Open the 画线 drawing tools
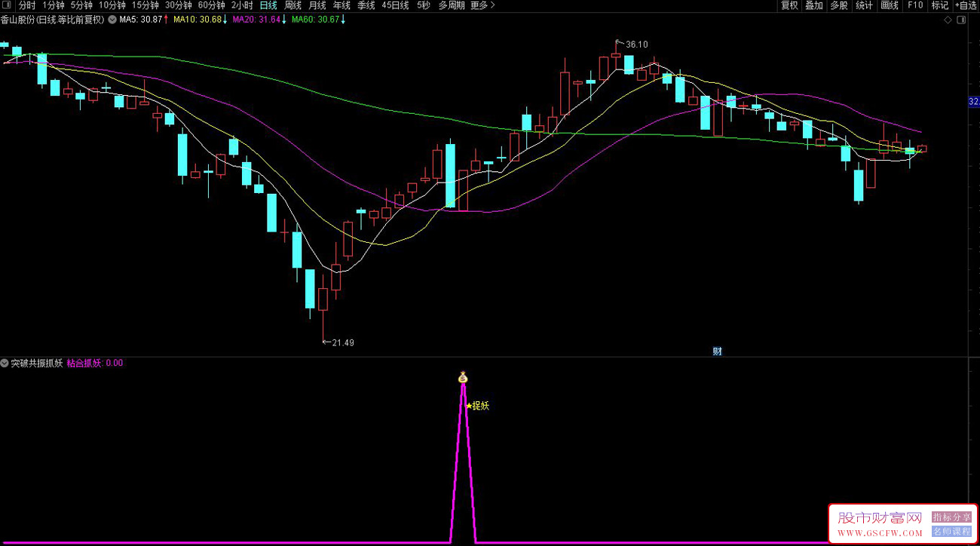This screenshot has height=546, width=980. point(890,5)
